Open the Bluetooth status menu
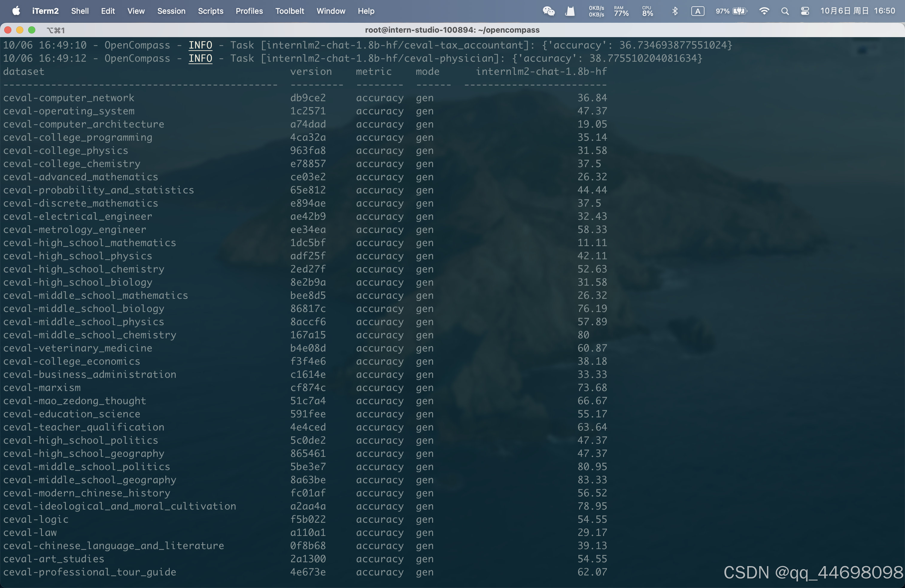The height and width of the screenshot is (588, 905). pos(675,11)
